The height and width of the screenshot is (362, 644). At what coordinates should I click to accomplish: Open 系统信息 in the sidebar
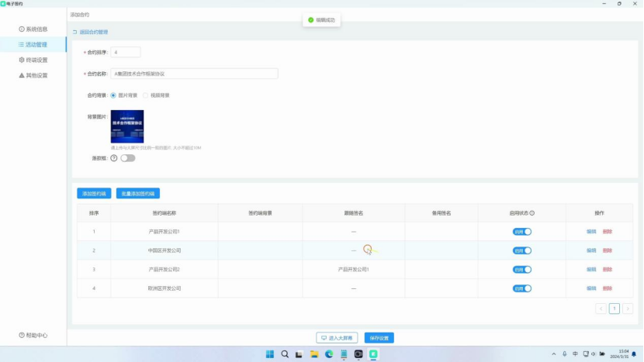click(x=36, y=29)
